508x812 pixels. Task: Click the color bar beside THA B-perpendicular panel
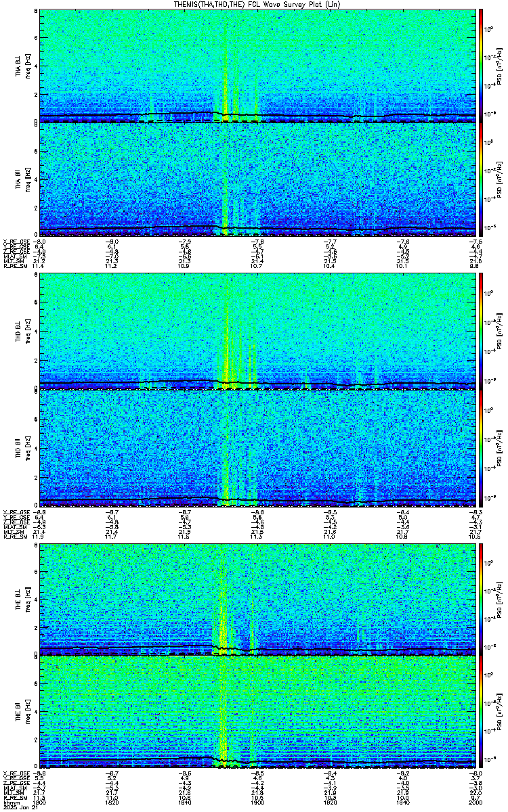pos(481,66)
